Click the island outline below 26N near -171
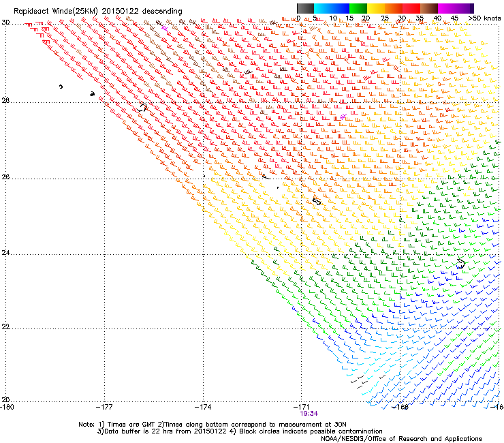Image resolution: width=504 pixels, height=443 pixels. click(317, 201)
